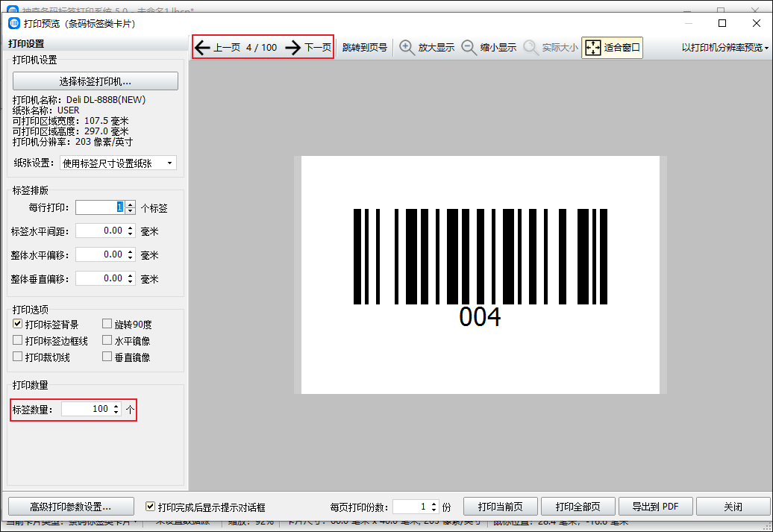Open 以打印机分辨率预览 dropdown
Viewport: 773px width, 532px height.
coord(725,47)
